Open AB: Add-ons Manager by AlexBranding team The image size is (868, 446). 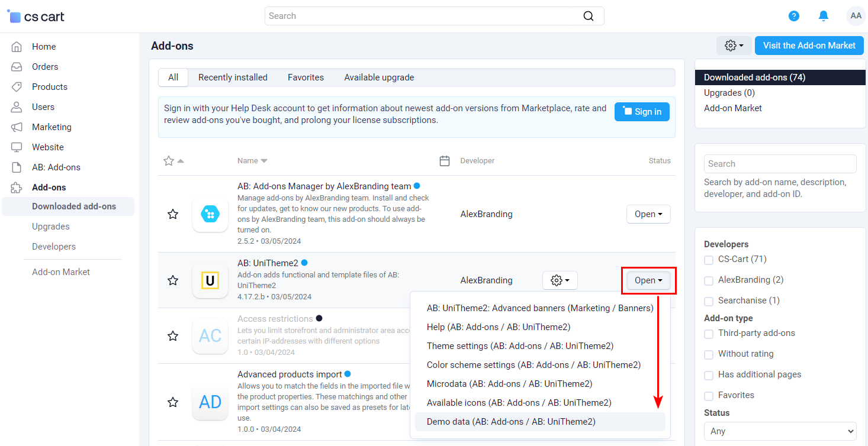(x=324, y=186)
